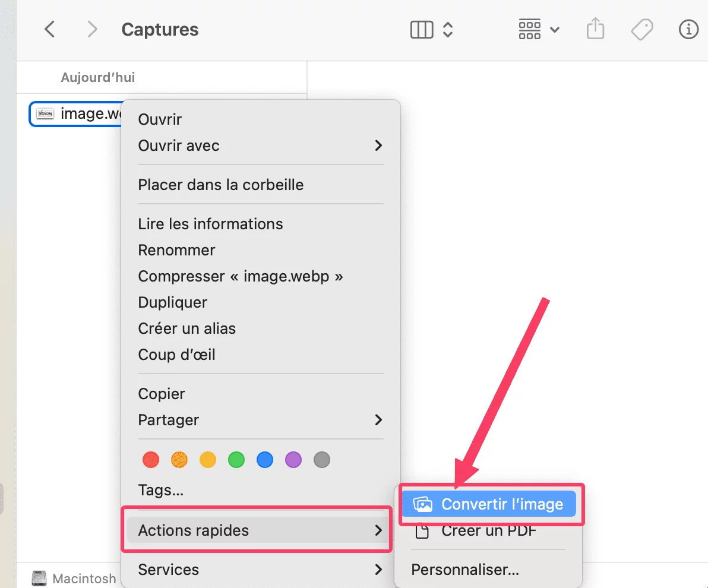Click the Share toolbar icon

(x=596, y=29)
